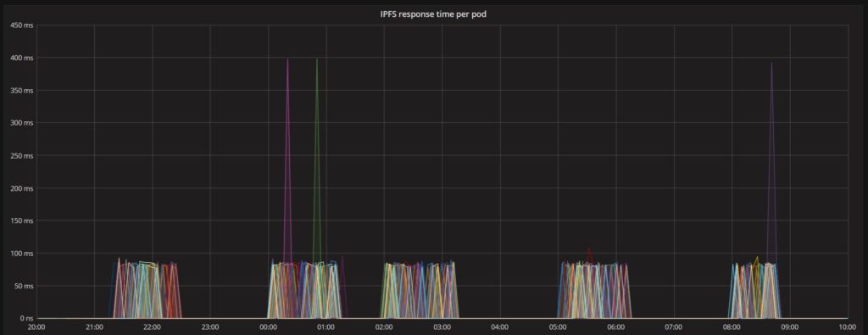The width and height of the screenshot is (868, 335).
Task: Click the 350 ms y-axis label
Action: tap(22, 90)
